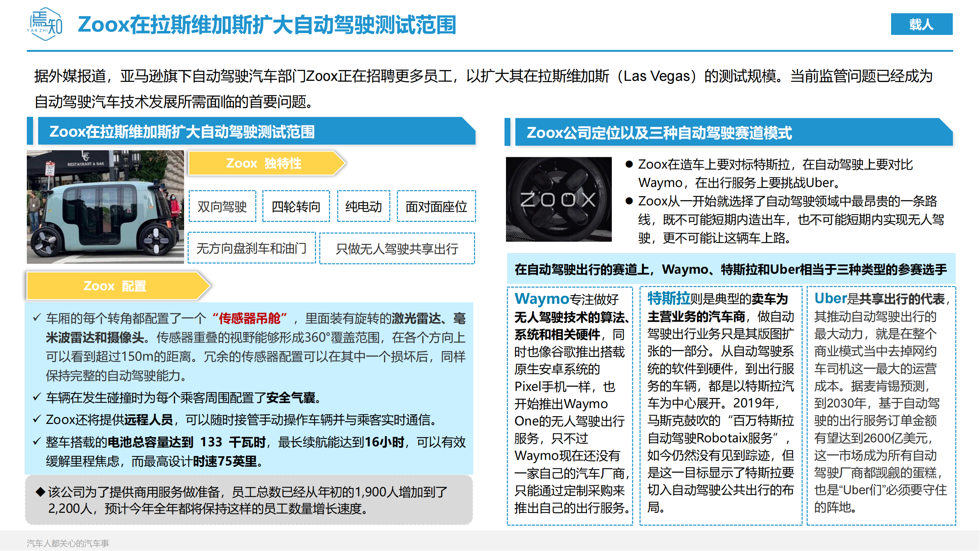The width and height of the screenshot is (980, 551).
Task: Click the banner 在自动驾驶出行的赛道上 Waymo、特斯拉和Uber
Action: pyautogui.click(x=731, y=269)
